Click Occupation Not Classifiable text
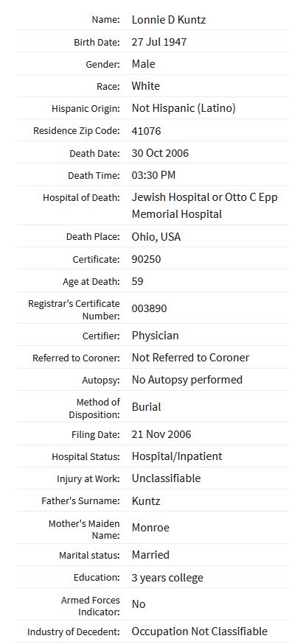The image size is (289, 644). tap(200, 631)
